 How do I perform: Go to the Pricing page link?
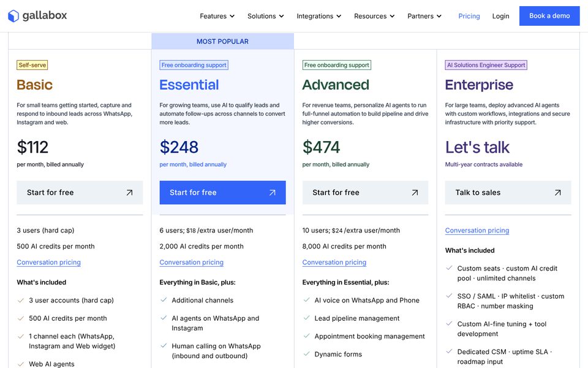pos(469,16)
